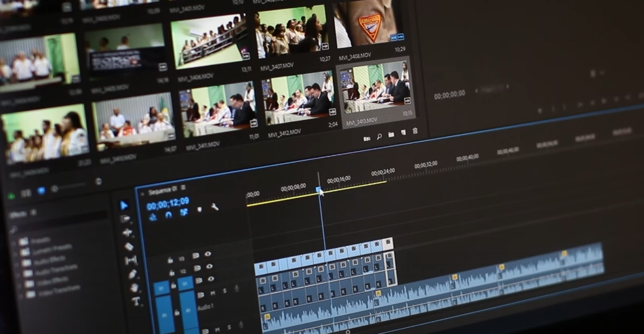This screenshot has height=334, width=644.
Task: Expand the Presets effects folder
Action: (x=15, y=242)
